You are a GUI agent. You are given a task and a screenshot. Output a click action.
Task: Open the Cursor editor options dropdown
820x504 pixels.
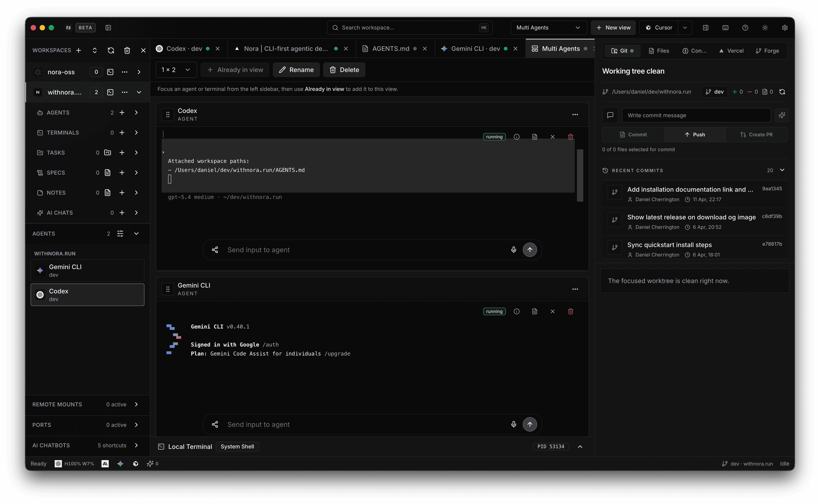coord(685,28)
